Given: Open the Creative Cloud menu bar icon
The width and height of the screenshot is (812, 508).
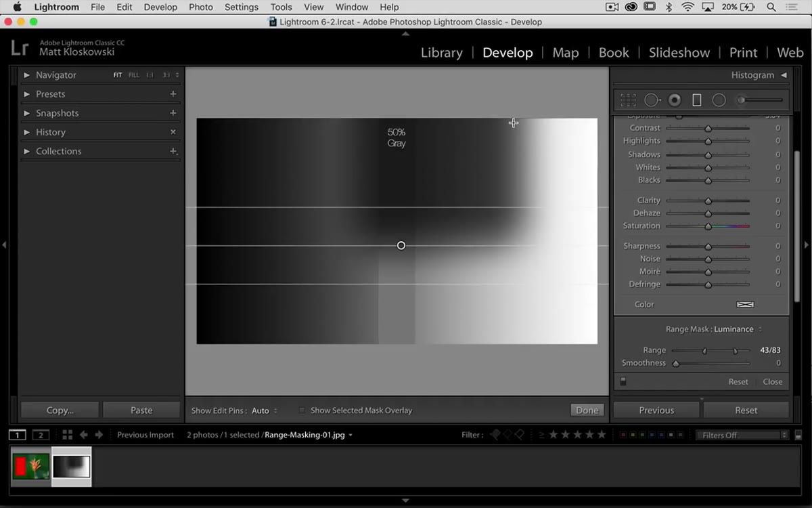Looking at the screenshot, I should pyautogui.click(x=631, y=7).
